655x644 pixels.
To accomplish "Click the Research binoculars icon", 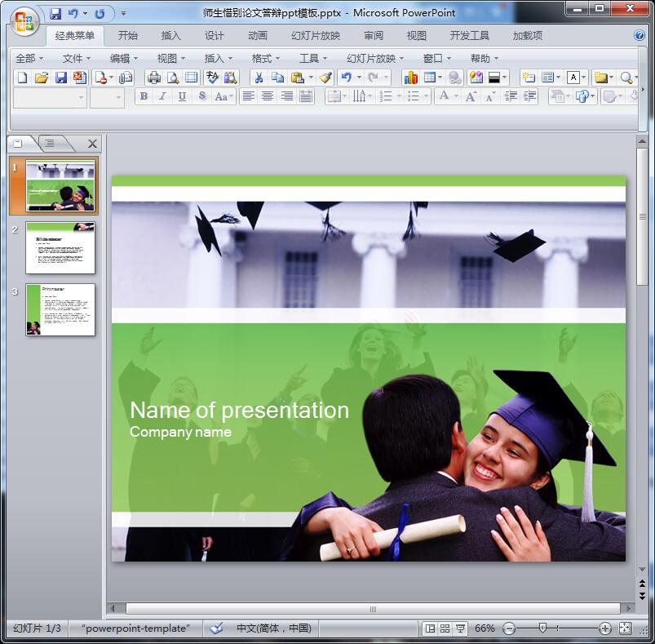I will pos(231,78).
